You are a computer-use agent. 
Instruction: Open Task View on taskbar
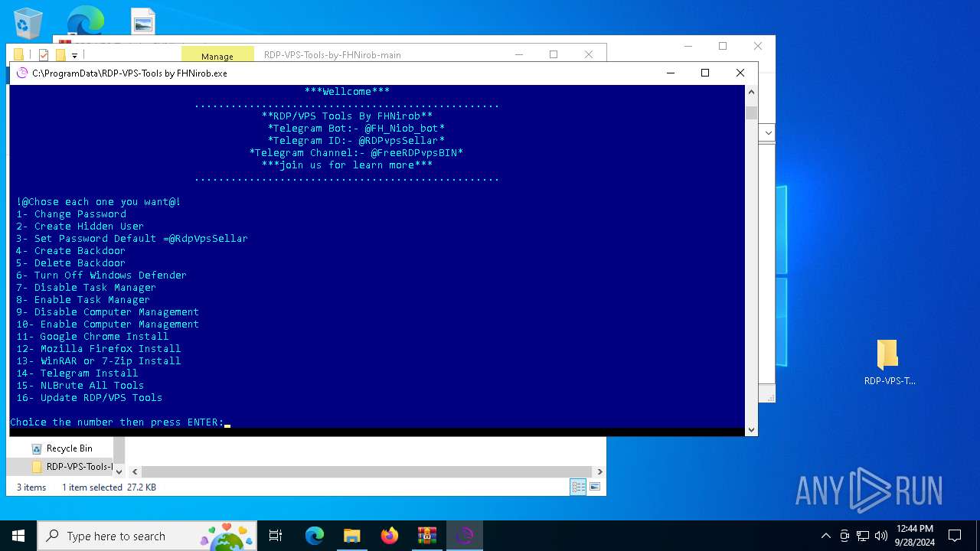coord(276,536)
